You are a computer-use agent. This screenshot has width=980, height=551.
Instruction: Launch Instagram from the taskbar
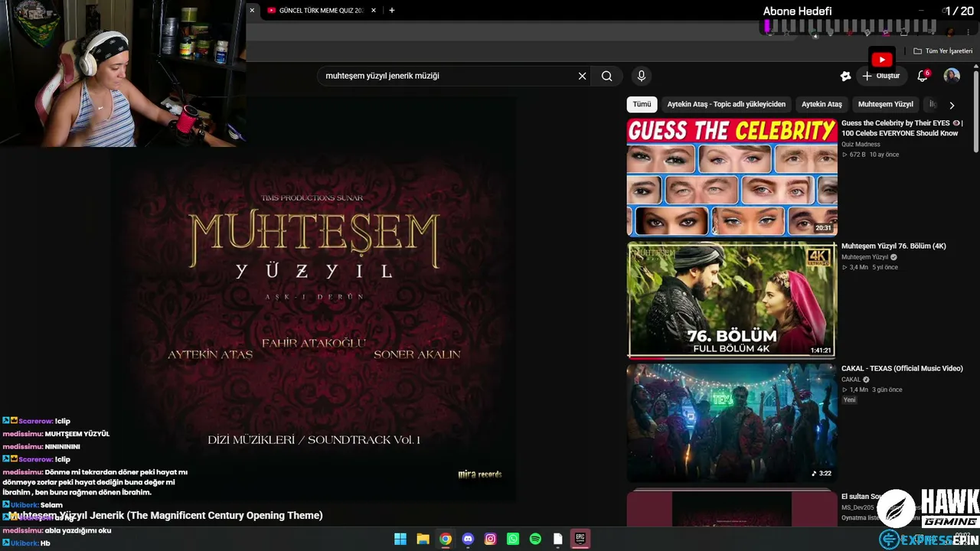pos(491,539)
